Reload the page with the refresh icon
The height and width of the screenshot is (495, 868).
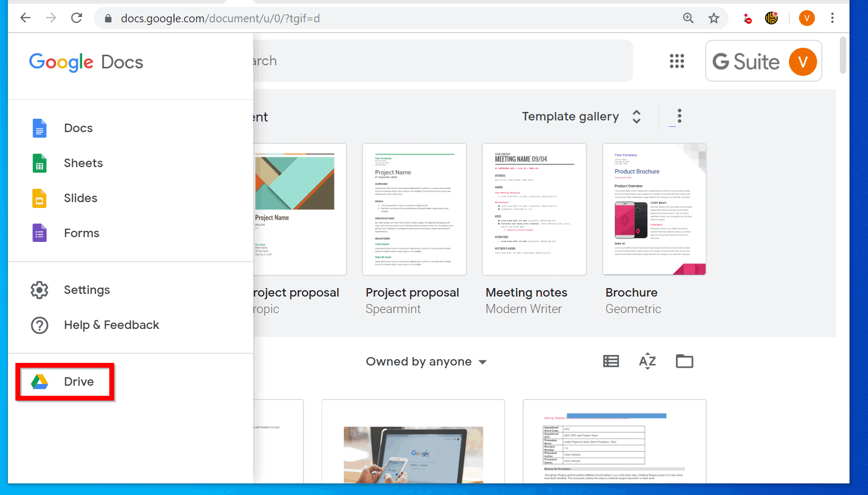[x=76, y=18]
